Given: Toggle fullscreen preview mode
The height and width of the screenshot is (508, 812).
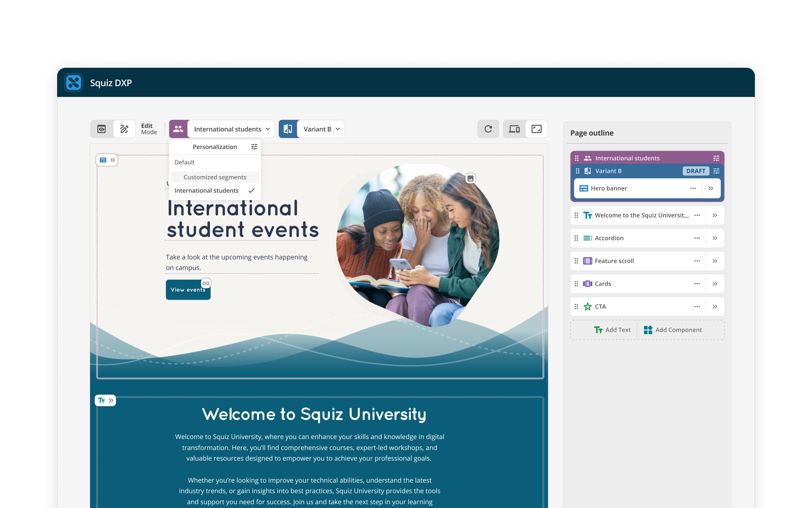Looking at the screenshot, I should 537,129.
